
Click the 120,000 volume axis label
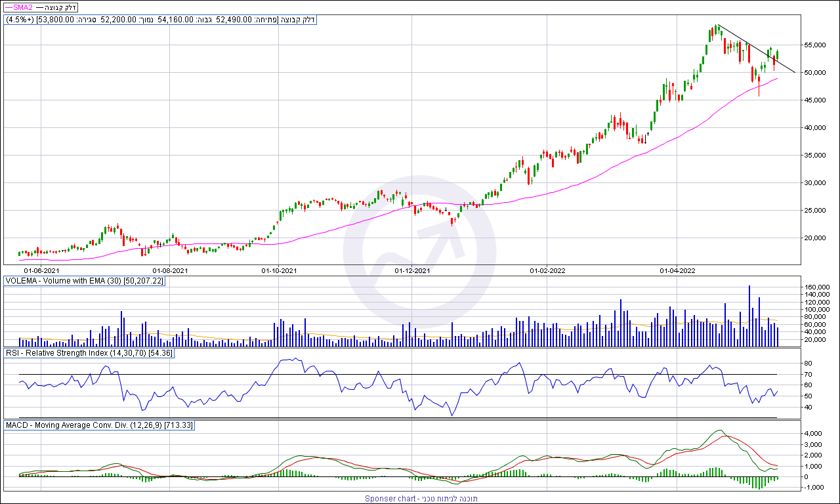point(818,302)
